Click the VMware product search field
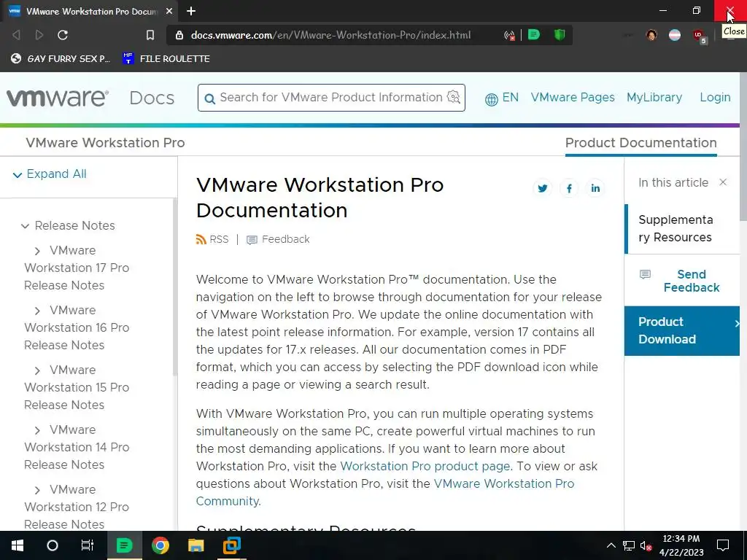Image resolution: width=747 pixels, height=560 pixels. pyautogui.click(x=332, y=98)
